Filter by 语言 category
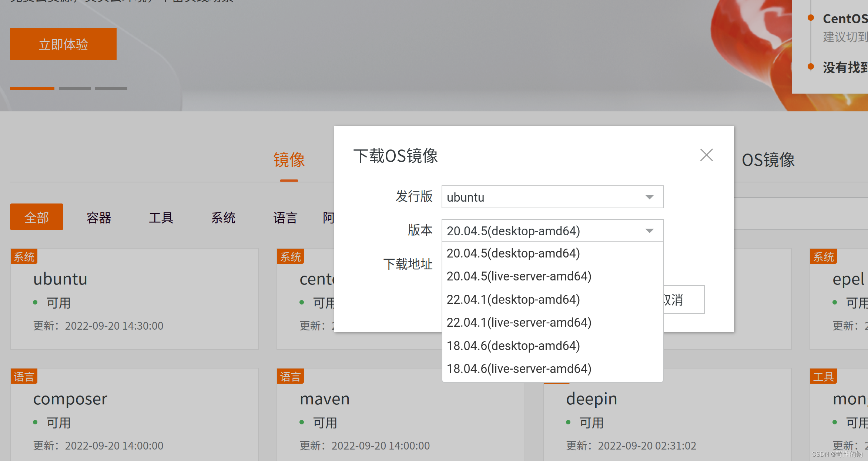The height and width of the screenshot is (461, 868). 285,218
